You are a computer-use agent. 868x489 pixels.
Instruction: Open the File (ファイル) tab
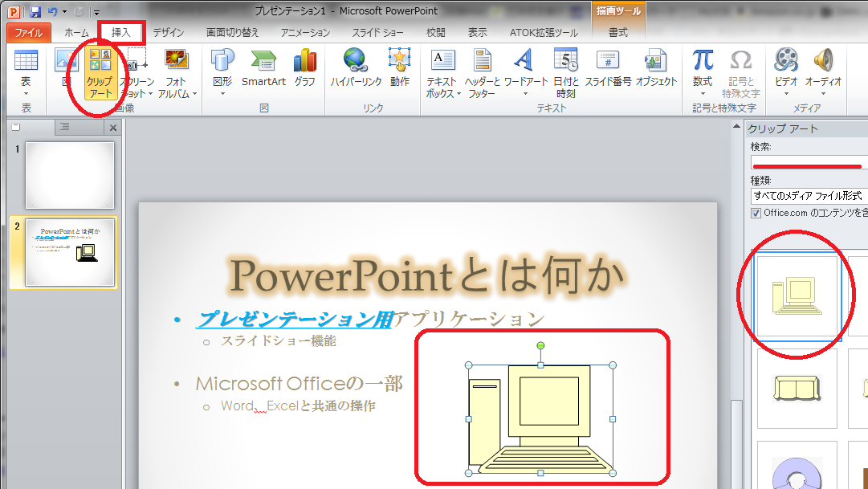[x=29, y=33]
